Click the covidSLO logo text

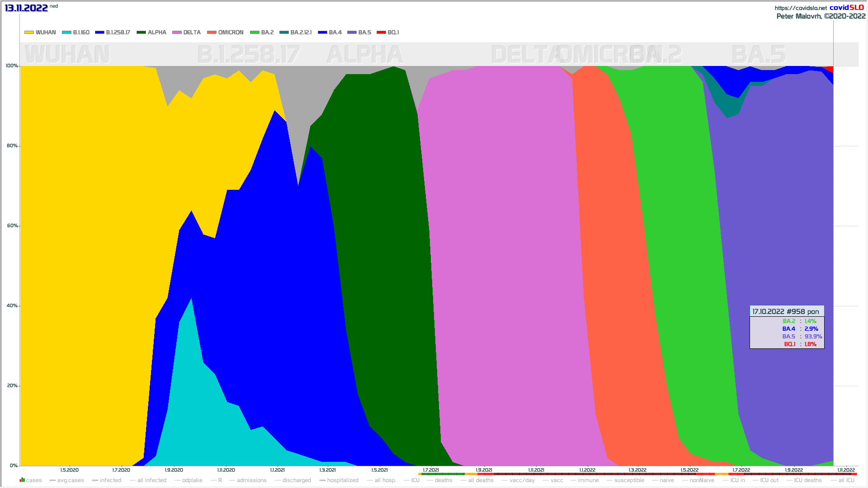(846, 7)
